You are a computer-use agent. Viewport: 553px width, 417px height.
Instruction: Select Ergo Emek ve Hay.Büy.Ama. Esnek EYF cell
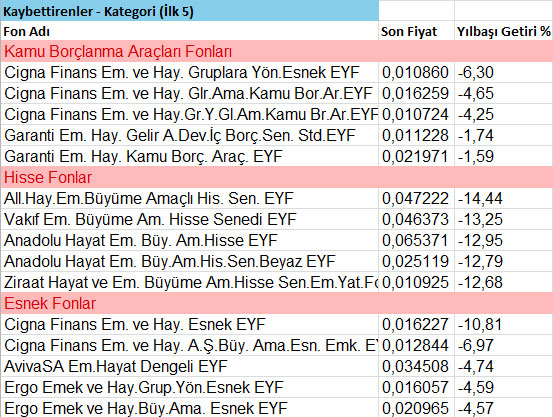pyautogui.click(x=190, y=408)
